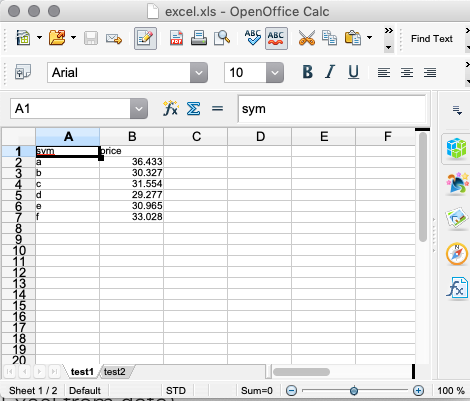Screen dimensions: 470x401
Task: Center cell text horizontally
Action: click(x=407, y=72)
